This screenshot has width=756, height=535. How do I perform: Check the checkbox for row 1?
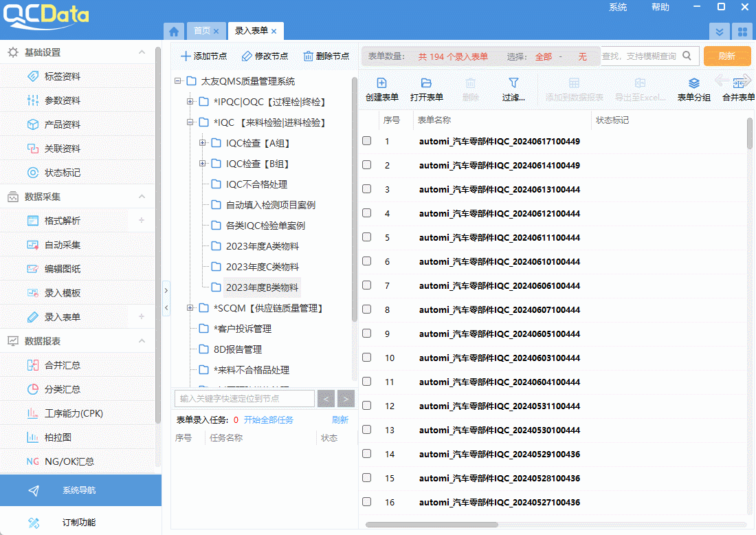coord(366,140)
